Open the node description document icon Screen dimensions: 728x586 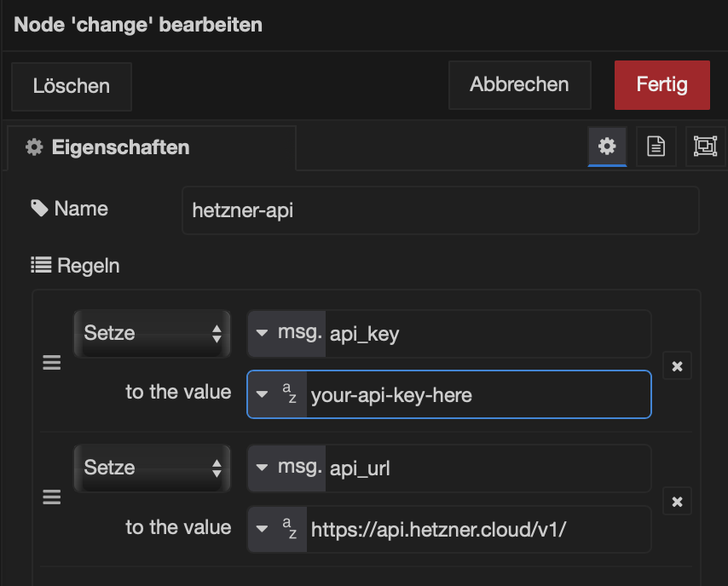(x=656, y=146)
